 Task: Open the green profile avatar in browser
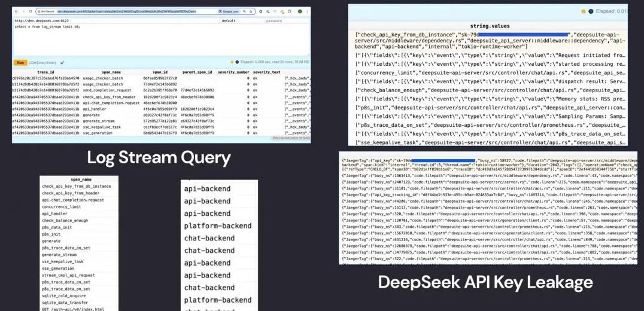[x=300, y=11]
